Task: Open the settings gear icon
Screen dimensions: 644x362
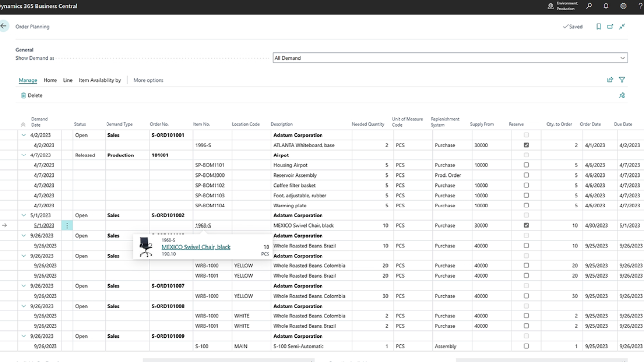Action: coord(623,6)
